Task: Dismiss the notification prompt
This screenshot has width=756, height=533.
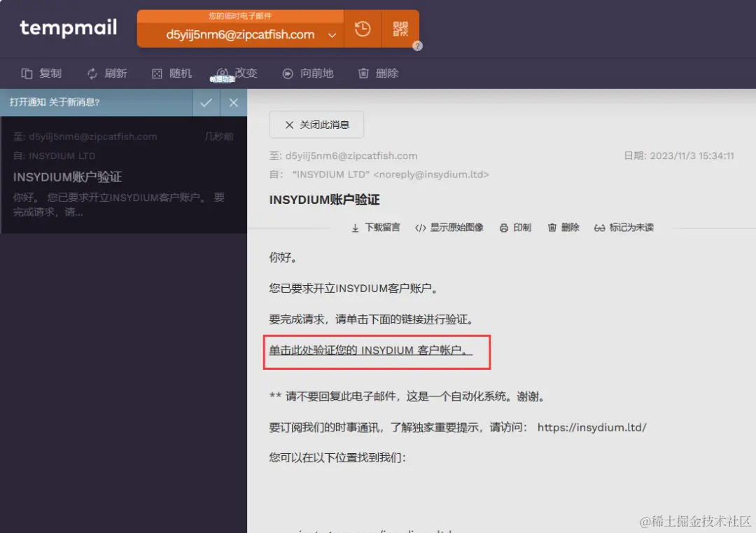Action: click(x=233, y=102)
